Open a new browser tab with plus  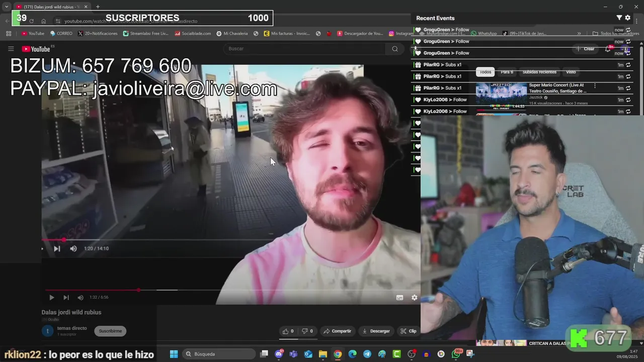(x=98, y=7)
